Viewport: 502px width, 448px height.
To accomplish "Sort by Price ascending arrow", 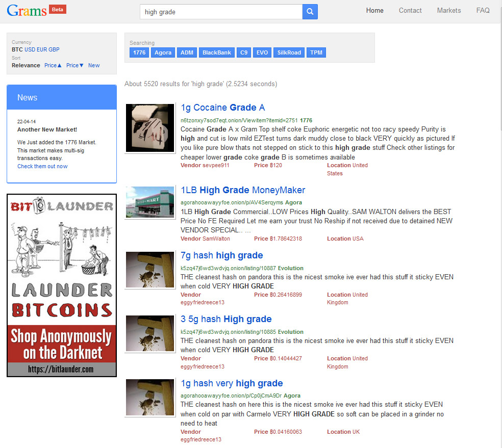I will click(53, 65).
